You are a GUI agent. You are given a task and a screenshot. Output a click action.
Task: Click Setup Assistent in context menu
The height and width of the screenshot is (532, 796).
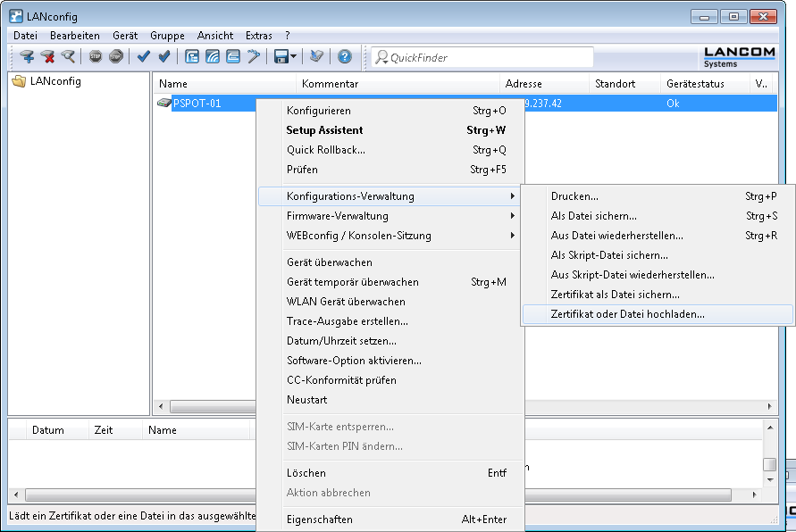(x=324, y=130)
